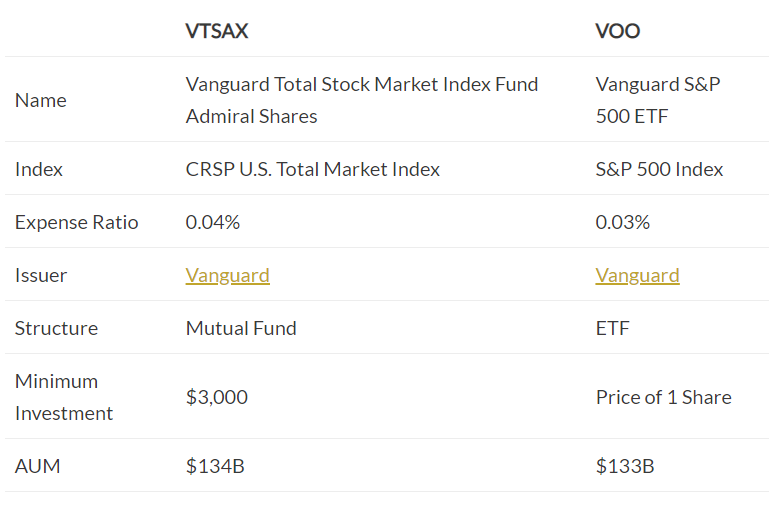770x531 pixels.
Task: Click the Issuer row label
Action: (41, 276)
